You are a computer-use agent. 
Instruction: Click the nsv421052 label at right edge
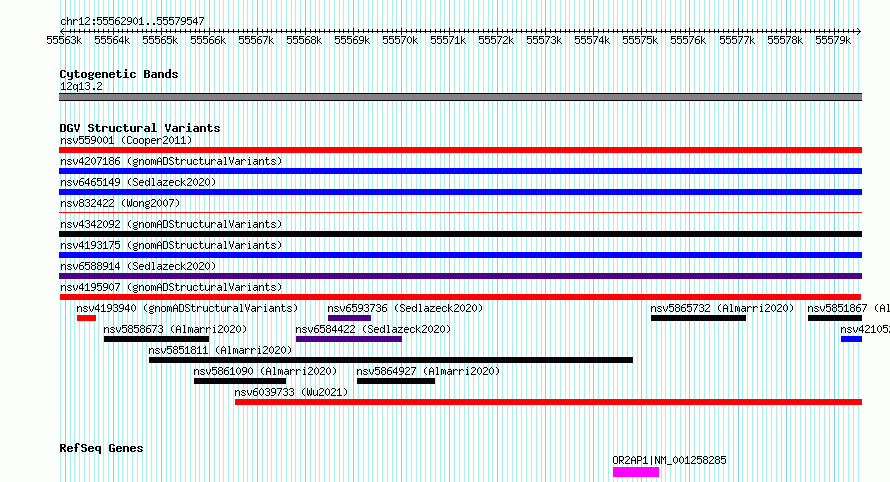click(x=865, y=329)
